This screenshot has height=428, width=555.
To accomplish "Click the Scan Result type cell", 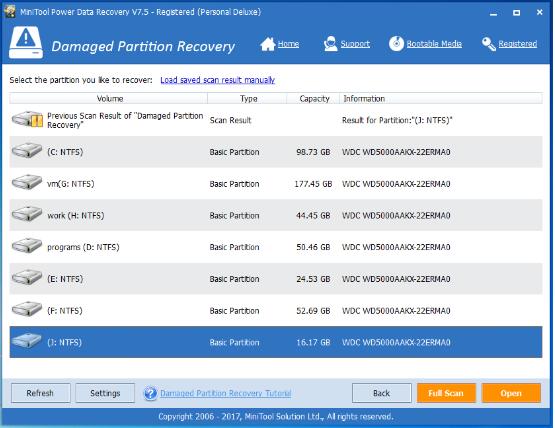I will click(x=230, y=120).
